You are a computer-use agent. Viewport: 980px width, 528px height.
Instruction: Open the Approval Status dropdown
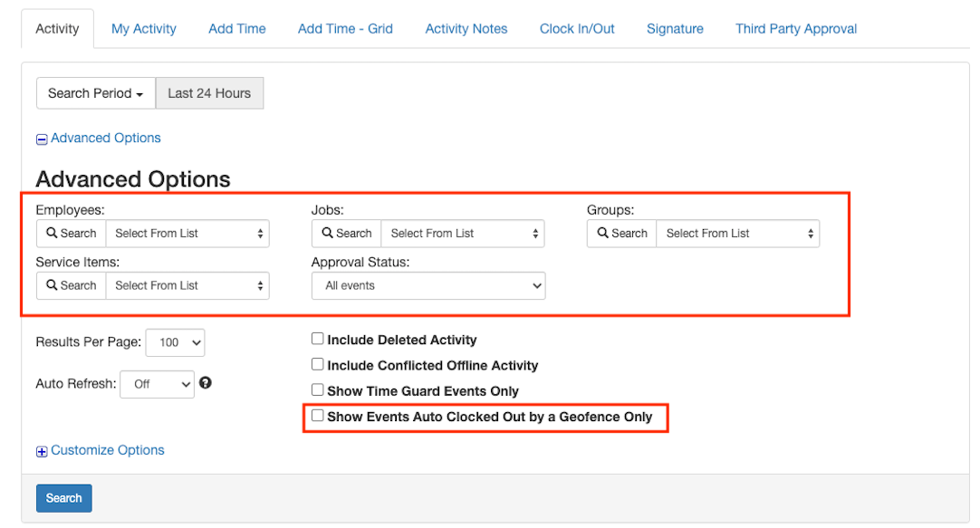428,285
